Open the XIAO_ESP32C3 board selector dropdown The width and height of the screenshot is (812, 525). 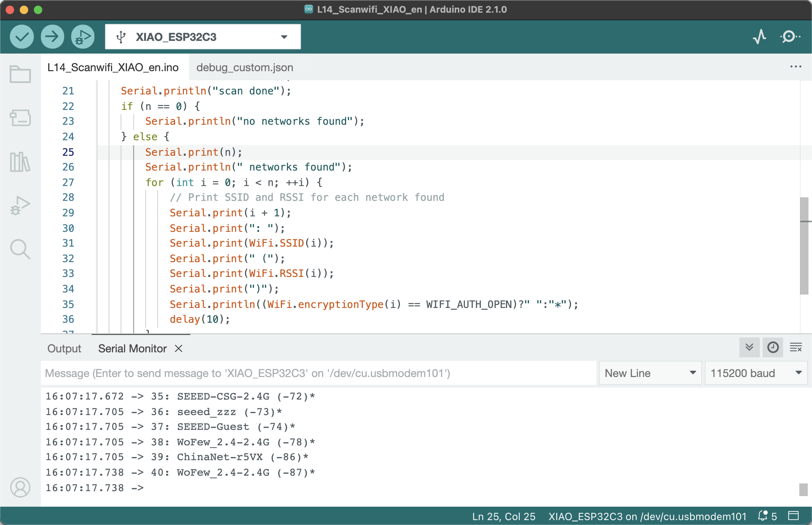tap(203, 37)
